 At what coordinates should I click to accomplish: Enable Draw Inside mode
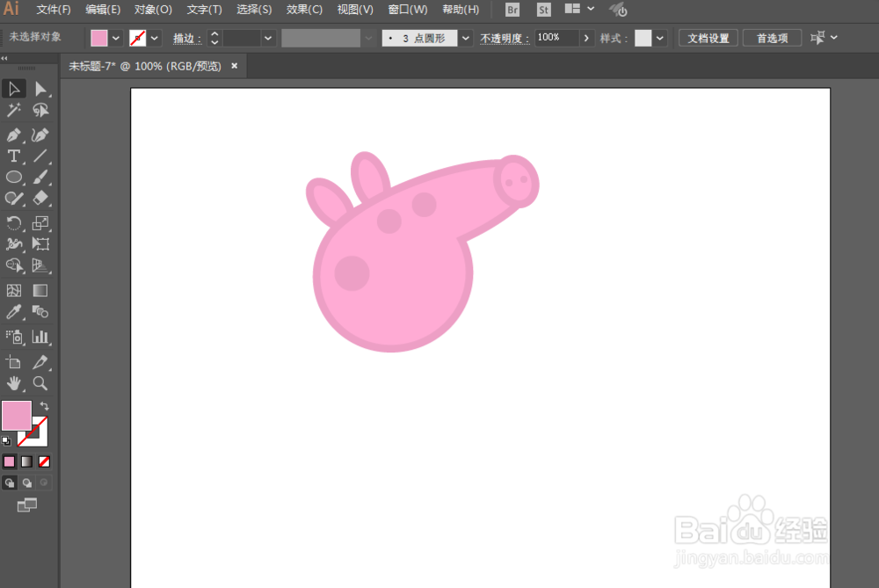tap(44, 483)
